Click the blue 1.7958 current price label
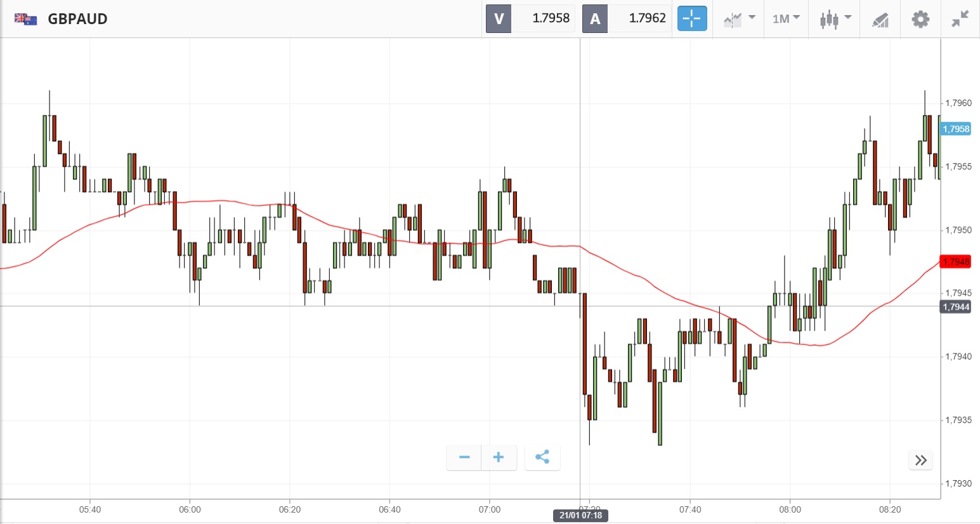Screen dimensions: 980x524 tap(956, 129)
